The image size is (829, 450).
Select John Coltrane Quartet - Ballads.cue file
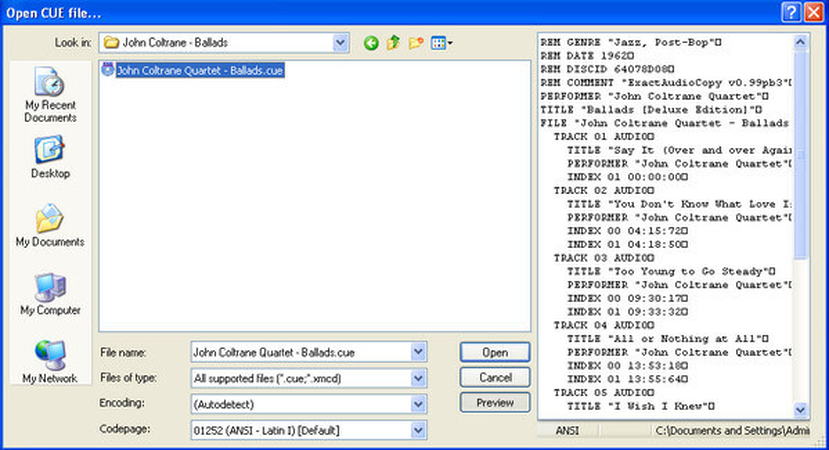tap(194, 71)
